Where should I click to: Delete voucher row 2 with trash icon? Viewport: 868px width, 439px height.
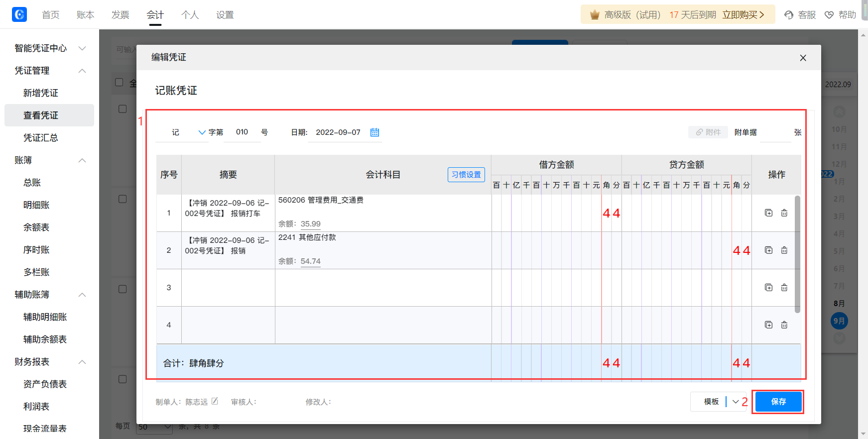[x=784, y=250]
